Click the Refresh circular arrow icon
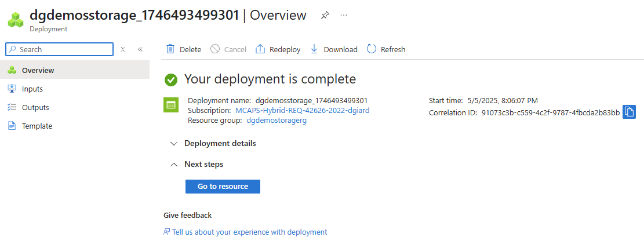 click(372, 49)
